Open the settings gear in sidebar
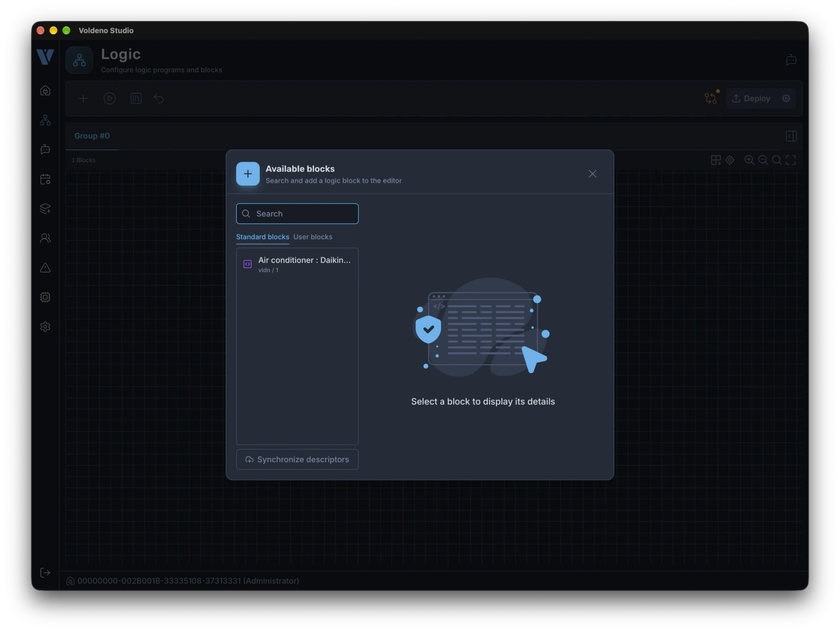The height and width of the screenshot is (632, 840). point(45,326)
